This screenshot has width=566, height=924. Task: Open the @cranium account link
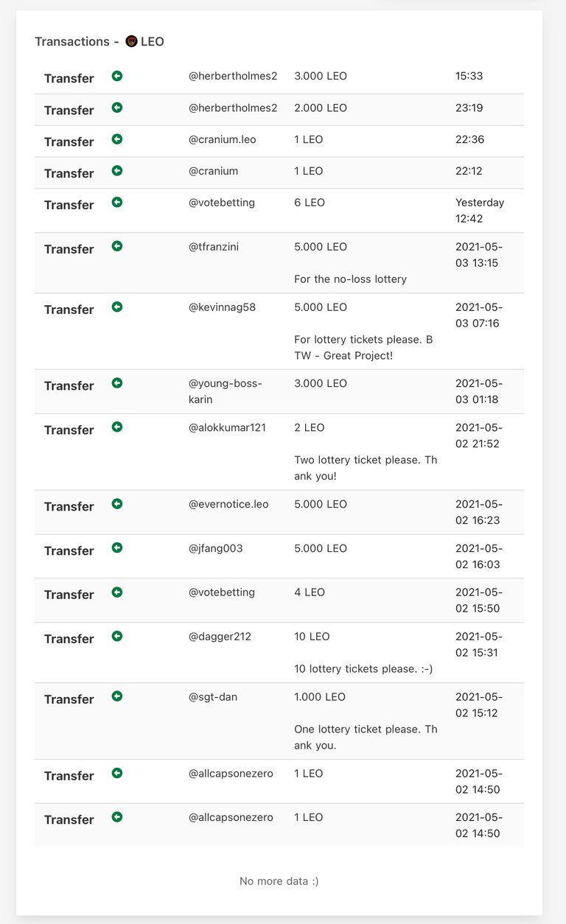[x=213, y=171]
